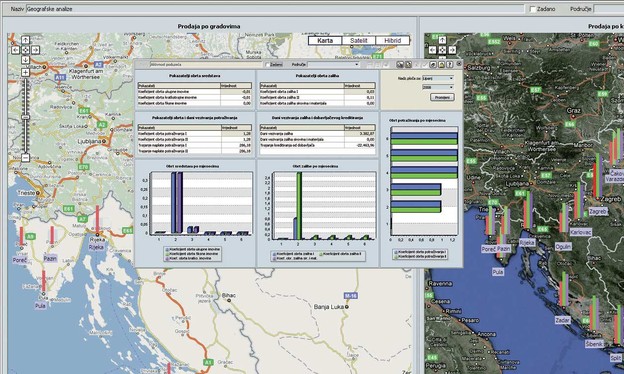Click the Pokazatelj header in Pokazatelji obrta sredstava table
Viewport: 624px width, 374px height.
[179, 86]
